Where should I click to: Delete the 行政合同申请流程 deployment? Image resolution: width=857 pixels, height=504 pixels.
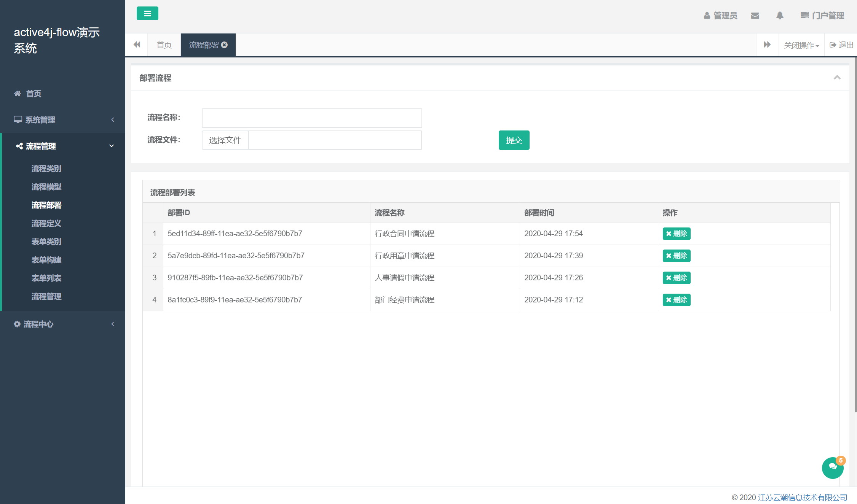click(676, 234)
